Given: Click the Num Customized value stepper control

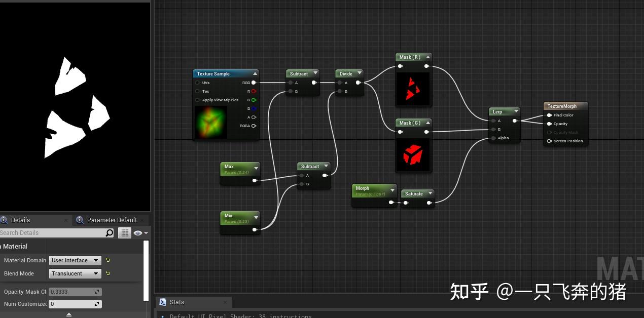Looking at the screenshot, I should (97, 304).
